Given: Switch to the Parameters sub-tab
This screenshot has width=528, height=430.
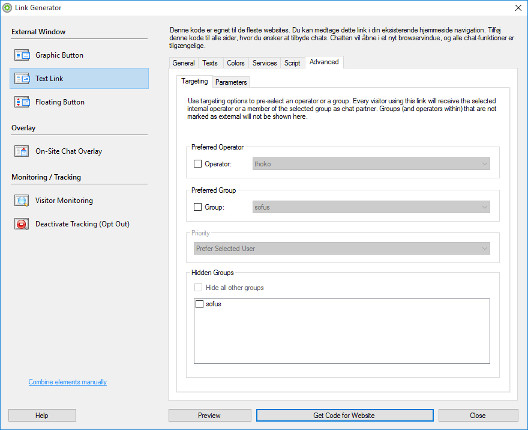Looking at the screenshot, I should [231, 82].
